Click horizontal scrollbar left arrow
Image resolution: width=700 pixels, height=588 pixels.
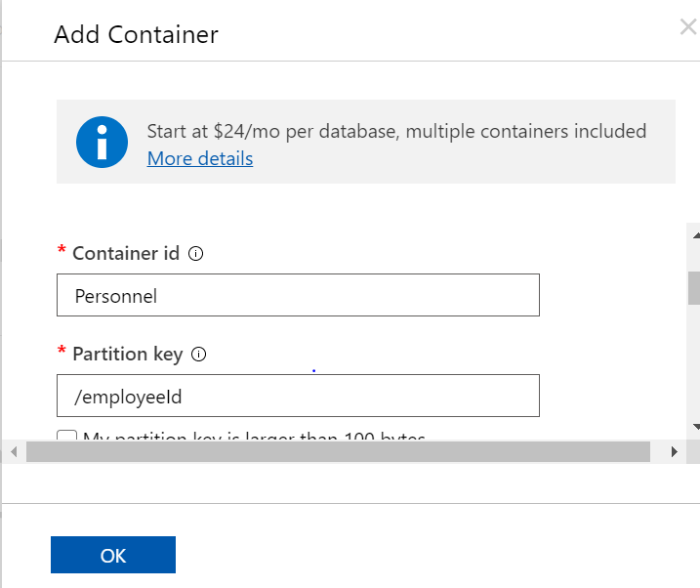pos(12,451)
